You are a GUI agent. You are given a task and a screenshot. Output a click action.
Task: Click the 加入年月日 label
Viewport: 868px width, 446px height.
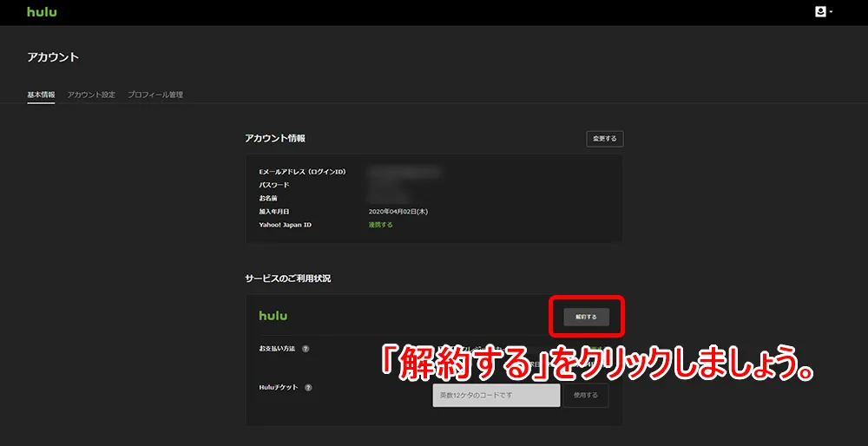click(274, 212)
